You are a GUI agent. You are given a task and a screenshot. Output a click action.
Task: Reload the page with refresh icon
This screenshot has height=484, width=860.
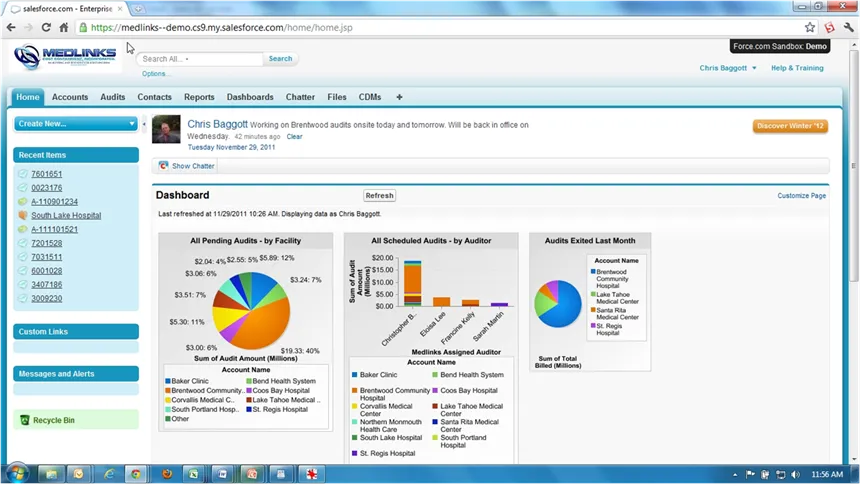tap(46, 27)
